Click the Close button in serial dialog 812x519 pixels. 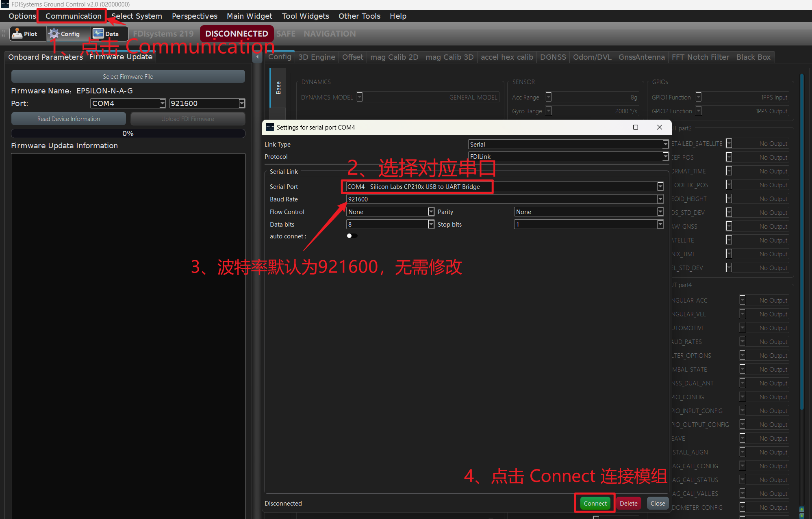pos(658,503)
